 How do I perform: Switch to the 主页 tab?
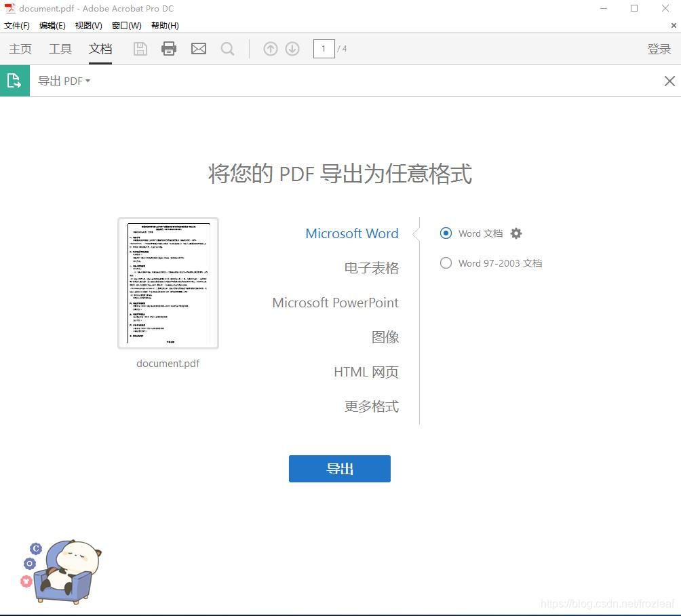[x=20, y=49]
